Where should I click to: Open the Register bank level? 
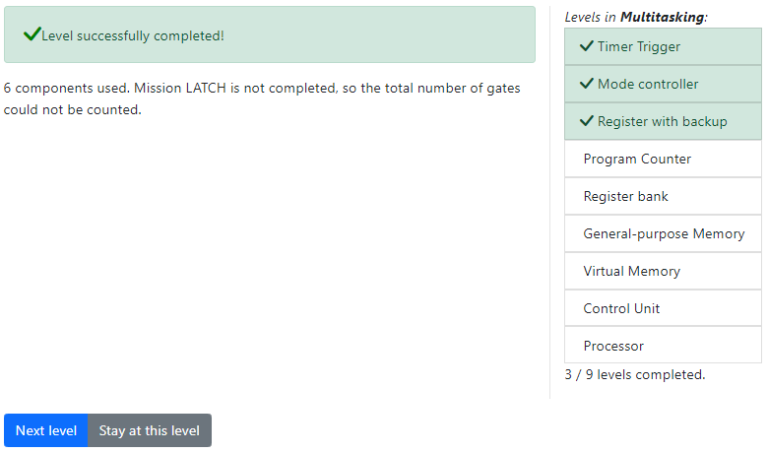(626, 196)
